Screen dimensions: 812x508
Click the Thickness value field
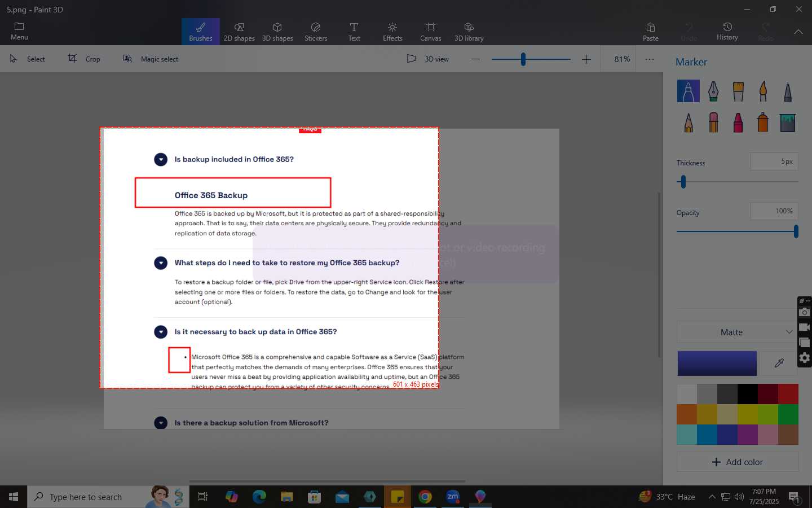click(774, 161)
